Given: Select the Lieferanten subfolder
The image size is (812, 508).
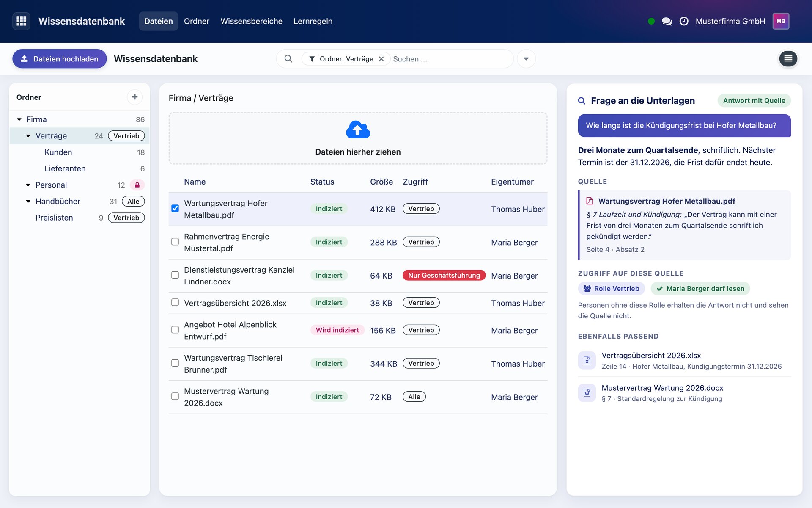Looking at the screenshot, I should click(x=80, y=168).
